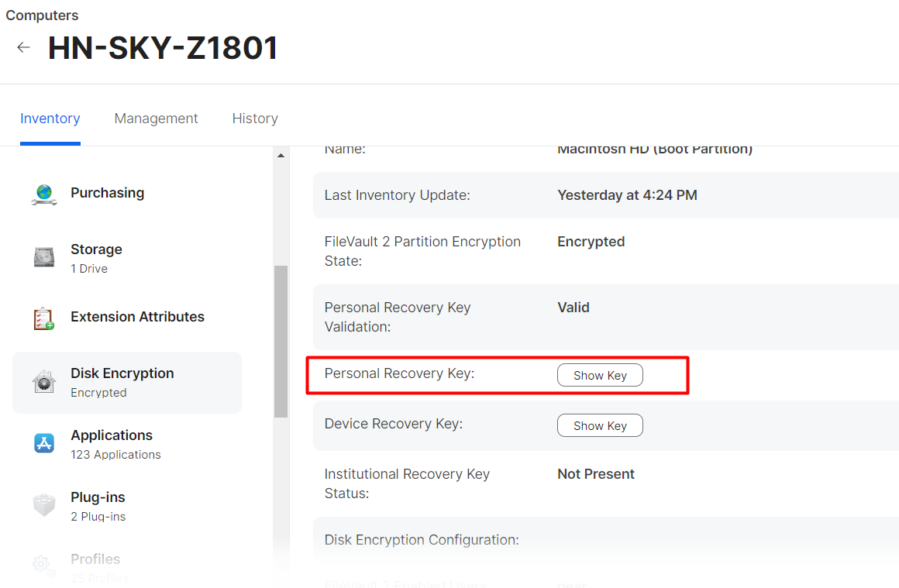Click the Disk Encryption house-lock icon
Image resolution: width=899 pixels, height=588 pixels.
click(x=44, y=382)
